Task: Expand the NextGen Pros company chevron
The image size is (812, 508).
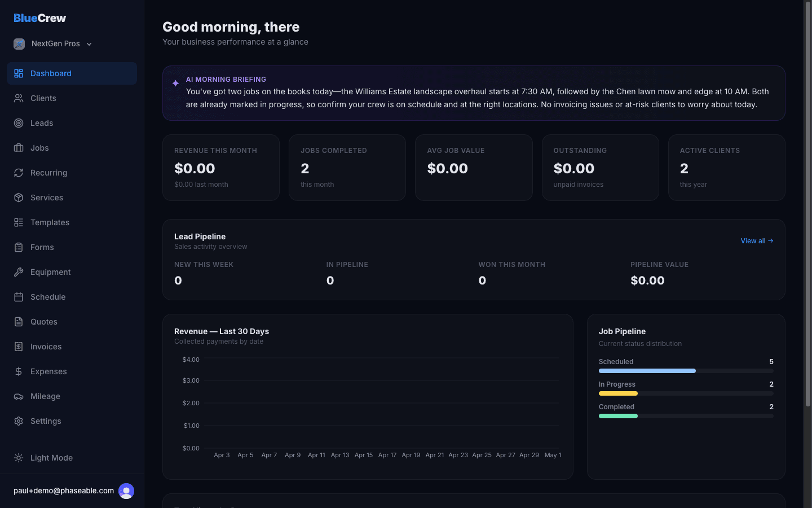Action: pos(89,44)
